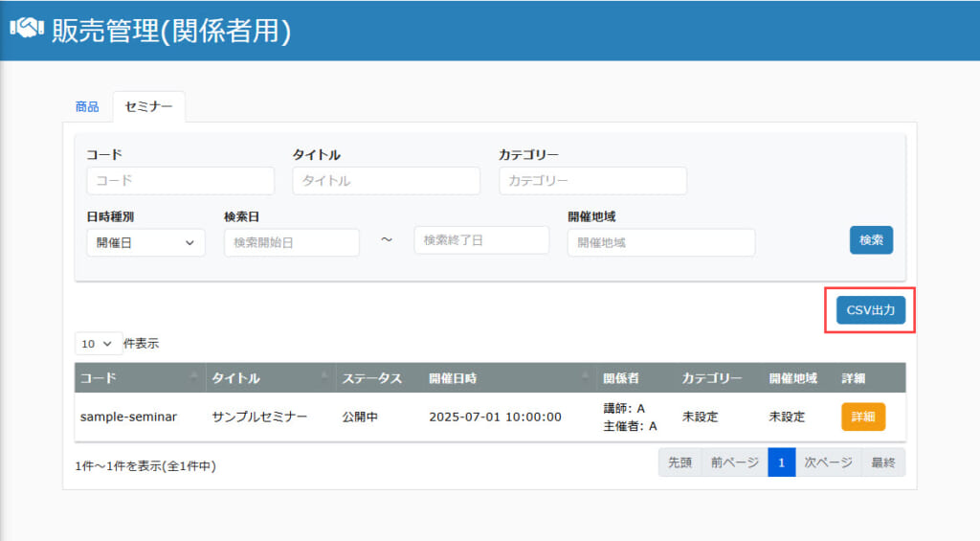
Task: Focus the カテゴリー input field
Action: click(x=592, y=181)
